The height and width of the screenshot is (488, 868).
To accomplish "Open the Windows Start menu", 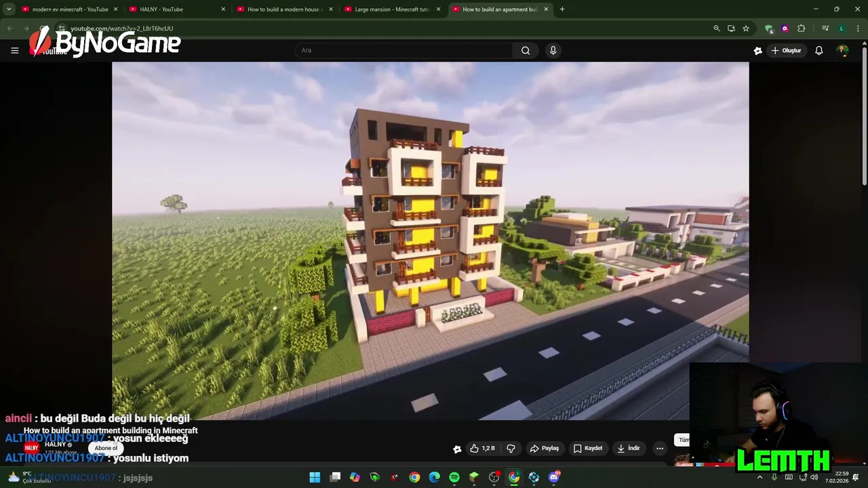I will [315, 477].
